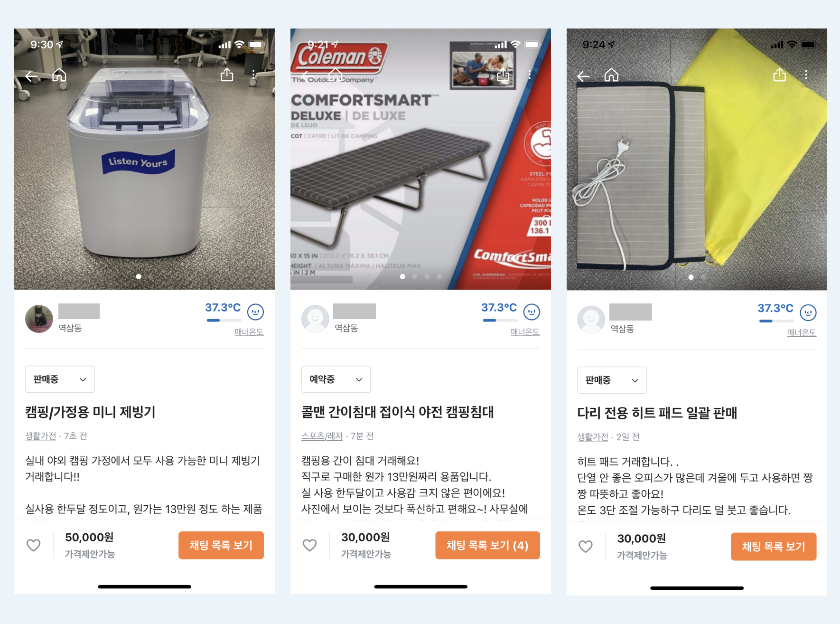
Task: Click 매너온도 link on heat pad listing
Action: [x=802, y=333]
